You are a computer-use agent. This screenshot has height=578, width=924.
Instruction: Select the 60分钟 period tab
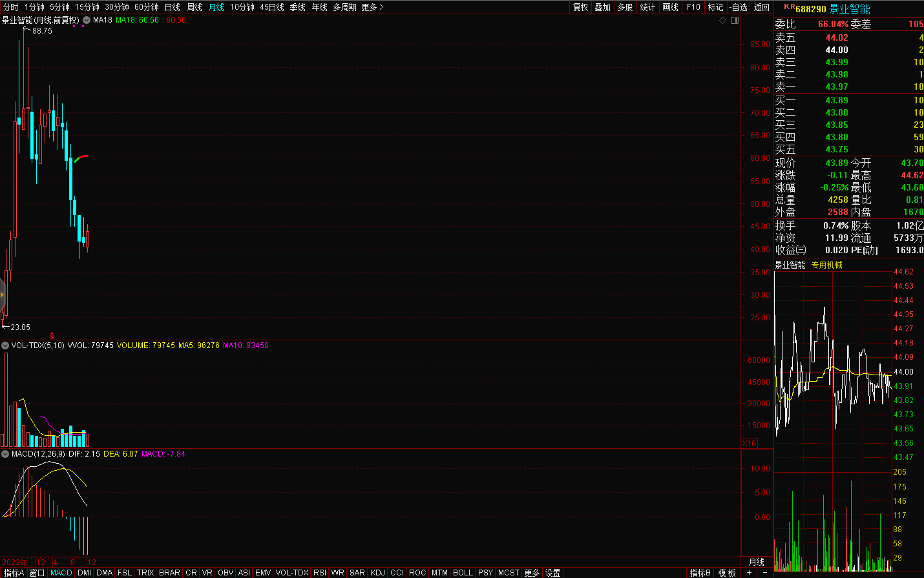(x=146, y=7)
